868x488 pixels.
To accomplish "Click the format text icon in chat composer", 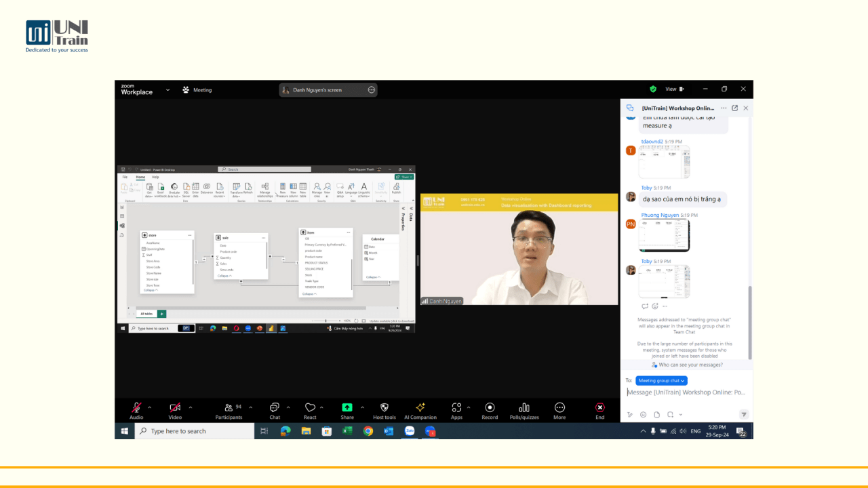I will (x=630, y=414).
